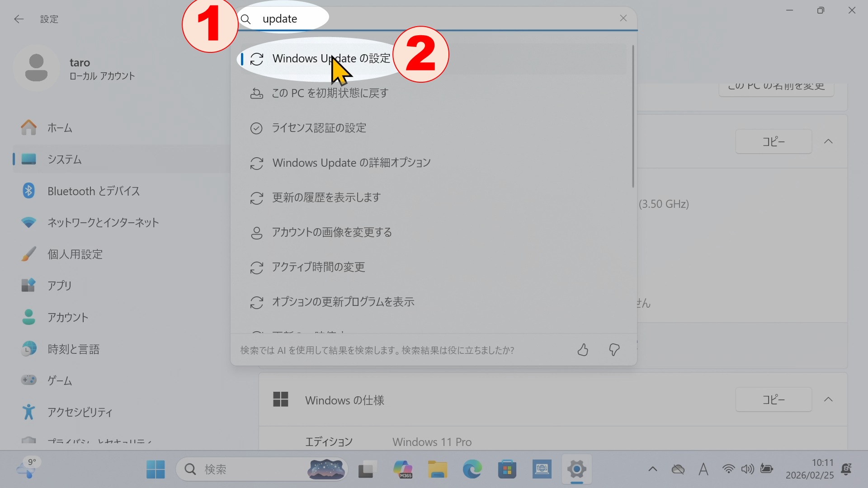Click コピー next to Windows の仕様

pos(773,399)
